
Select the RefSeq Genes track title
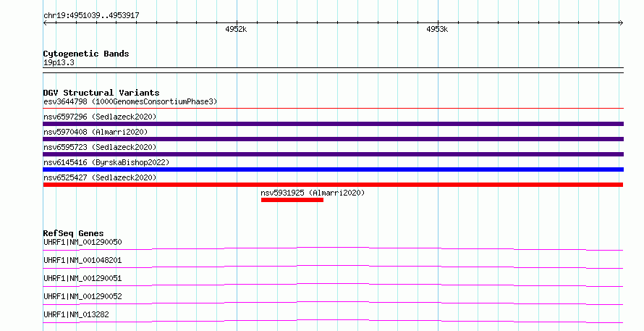[73, 233]
